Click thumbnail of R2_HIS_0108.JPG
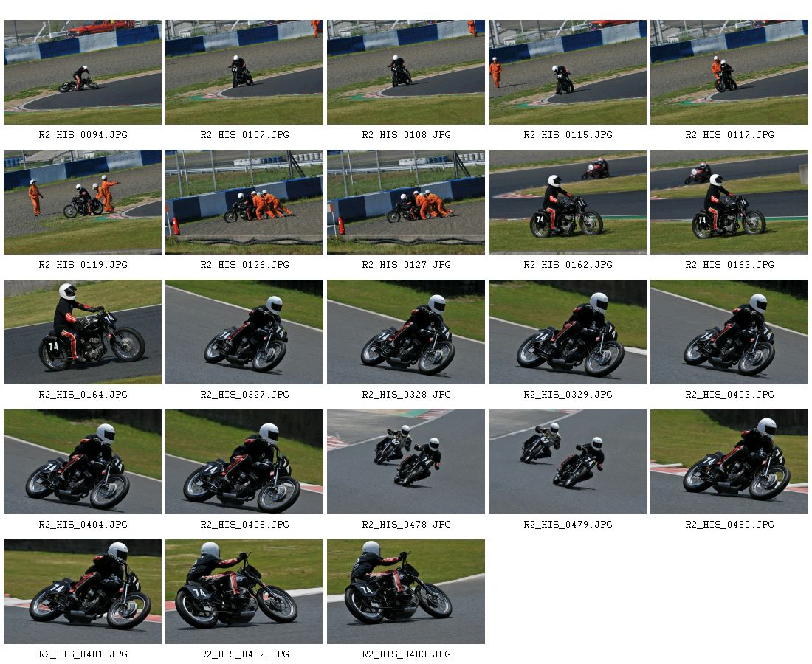Screen dimensions: 812x664 405,72
